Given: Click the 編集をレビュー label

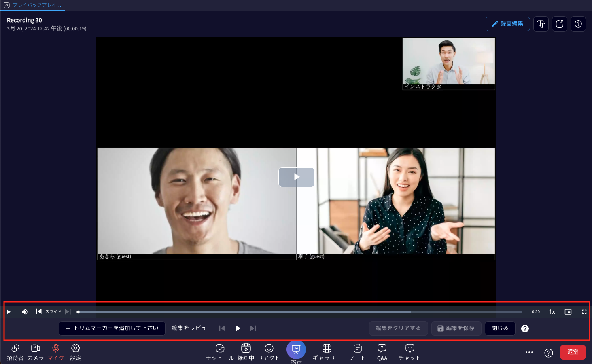Looking at the screenshot, I should [x=192, y=328].
